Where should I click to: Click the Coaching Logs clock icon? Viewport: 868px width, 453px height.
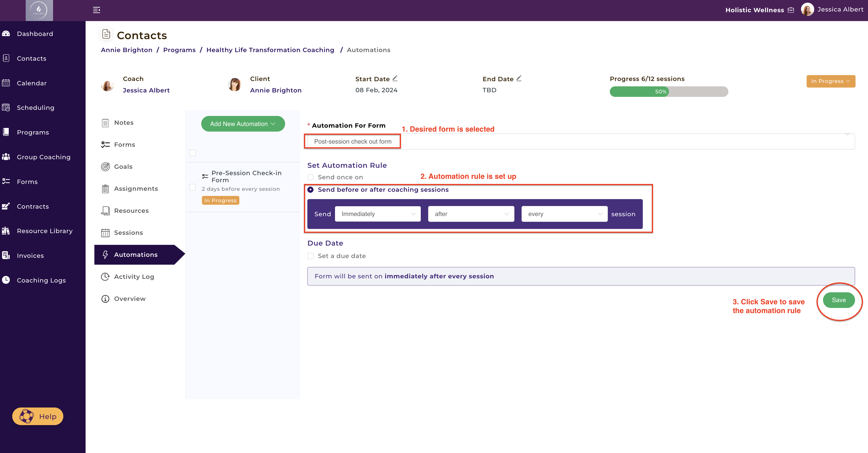(6, 280)
